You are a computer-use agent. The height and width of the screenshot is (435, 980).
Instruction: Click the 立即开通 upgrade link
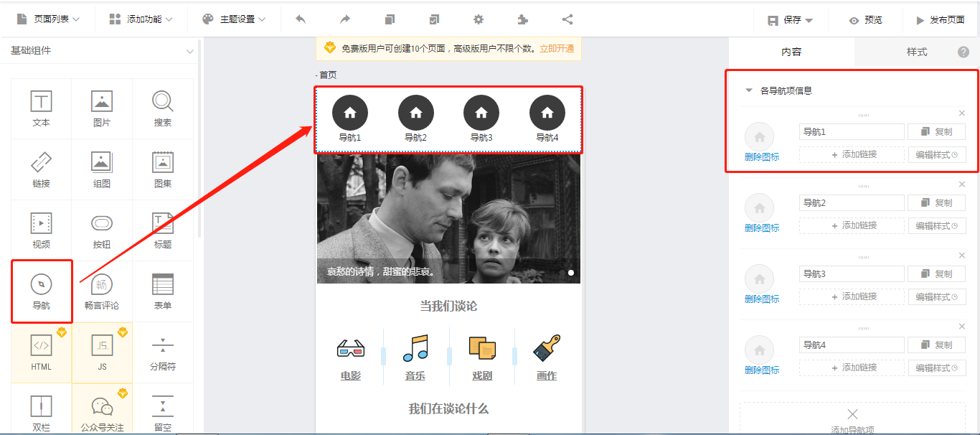[x=557, y=49]
